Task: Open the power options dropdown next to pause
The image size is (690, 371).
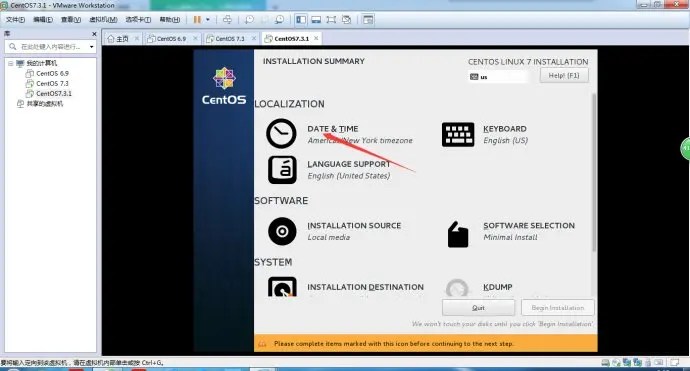Action: [208, 19]
